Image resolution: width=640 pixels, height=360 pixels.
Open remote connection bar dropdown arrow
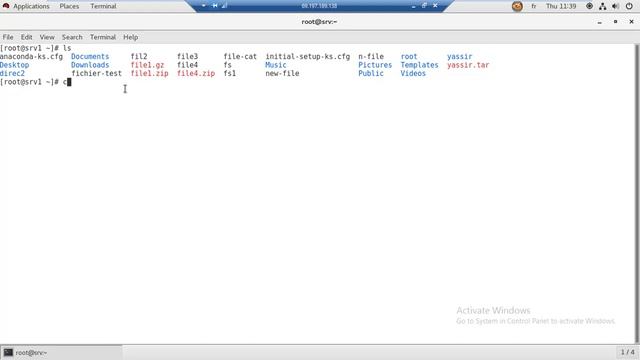coord(204,6)
